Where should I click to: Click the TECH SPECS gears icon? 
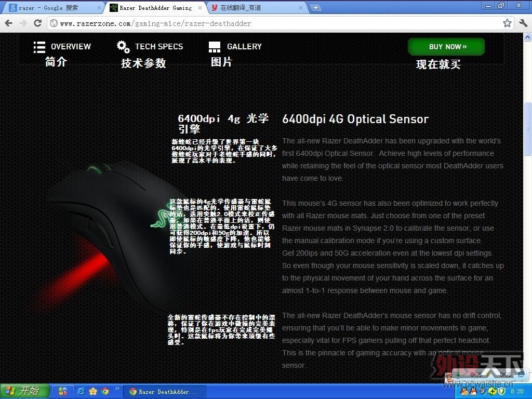coord(123,47)
